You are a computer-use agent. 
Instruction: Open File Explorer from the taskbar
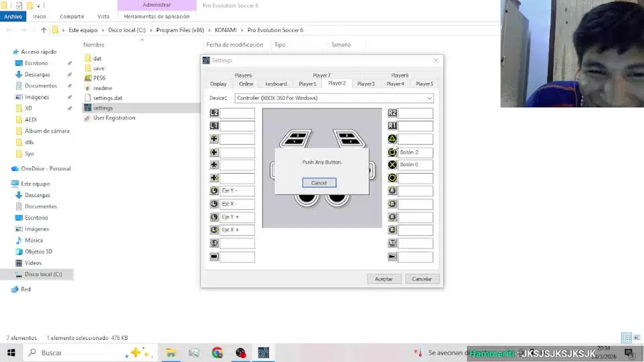click(171, 353)
